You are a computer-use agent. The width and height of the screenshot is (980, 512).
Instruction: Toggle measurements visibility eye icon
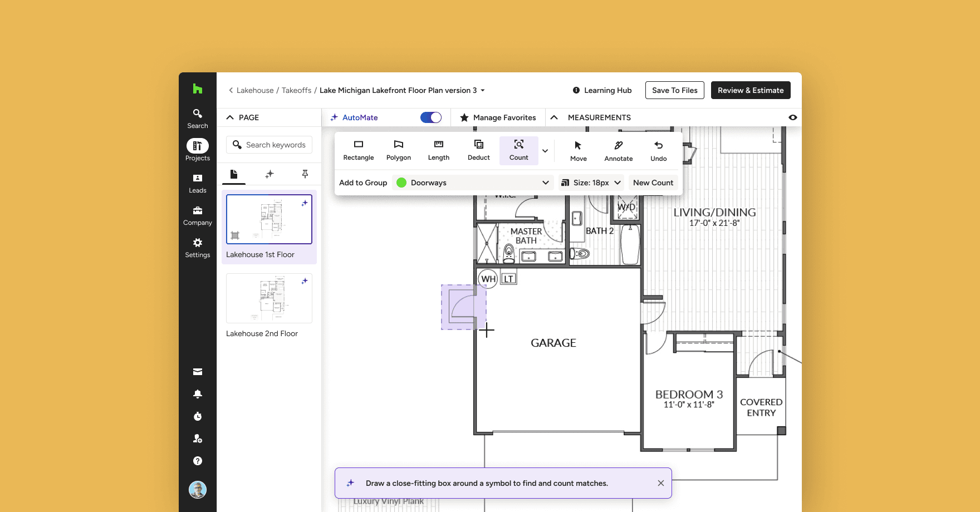[793, 117]
